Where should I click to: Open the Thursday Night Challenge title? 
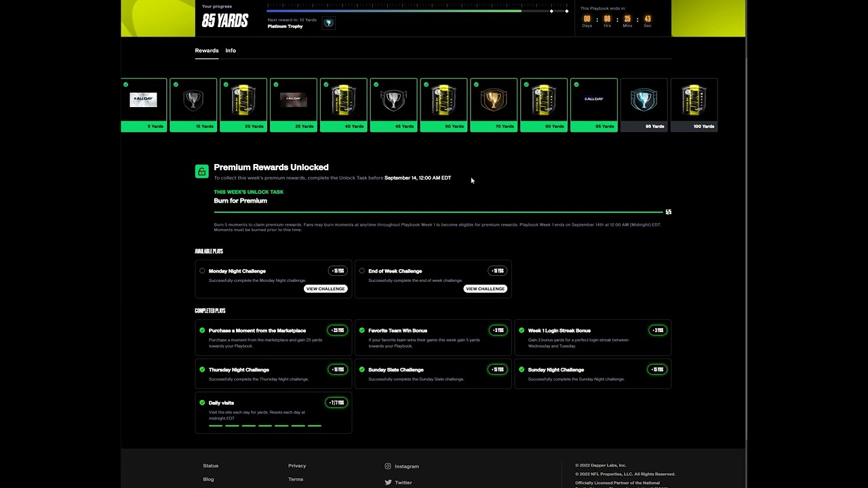(x=239, y=370)
